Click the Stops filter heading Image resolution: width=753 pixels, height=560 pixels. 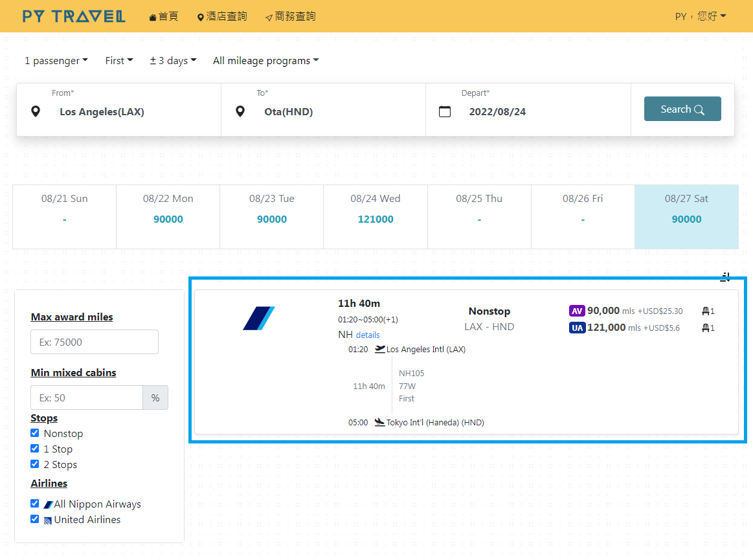[44, 418]
